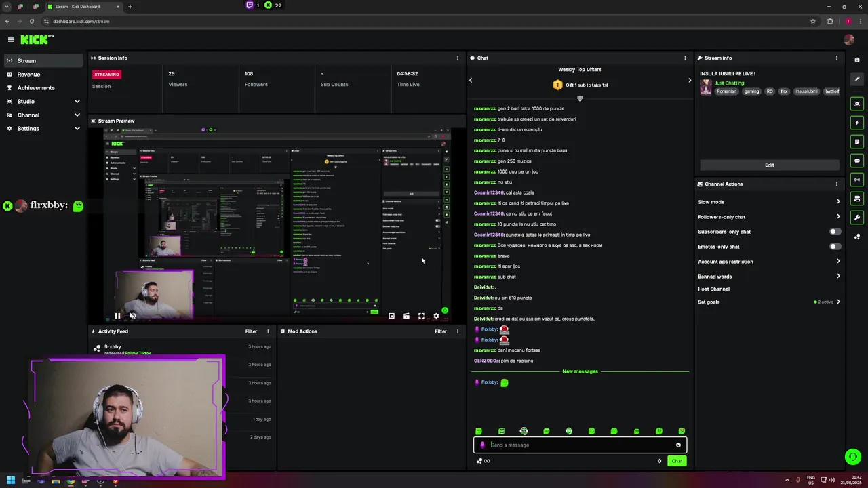Toggle Subscribers-only chat

[x=835, y=232]
